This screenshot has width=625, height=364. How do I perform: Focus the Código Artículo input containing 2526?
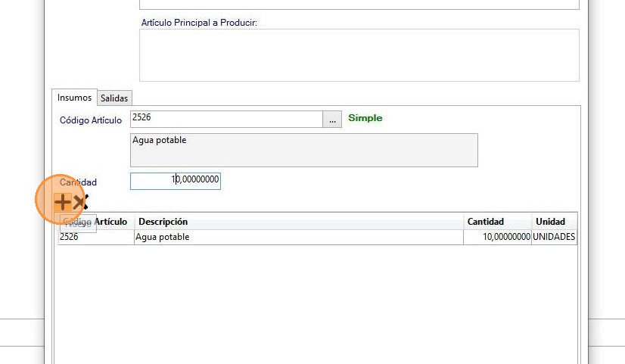pyautogui.click(x=226, y=119)
